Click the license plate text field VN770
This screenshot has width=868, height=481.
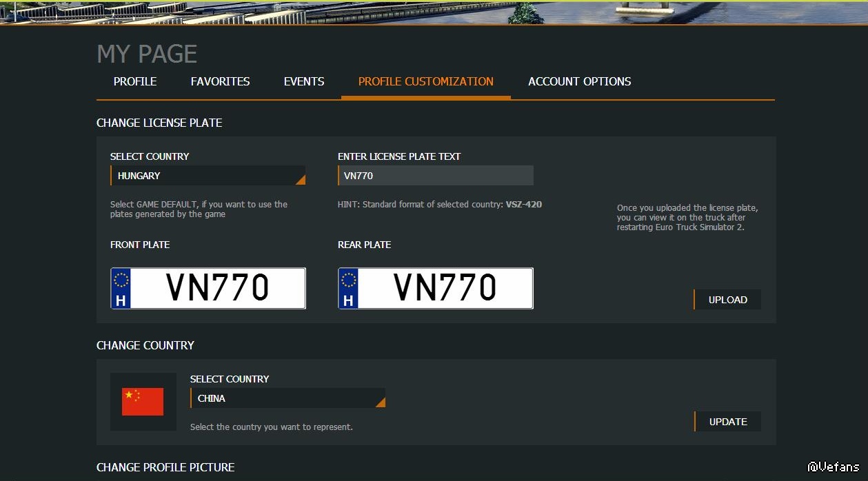click(436, 176)
